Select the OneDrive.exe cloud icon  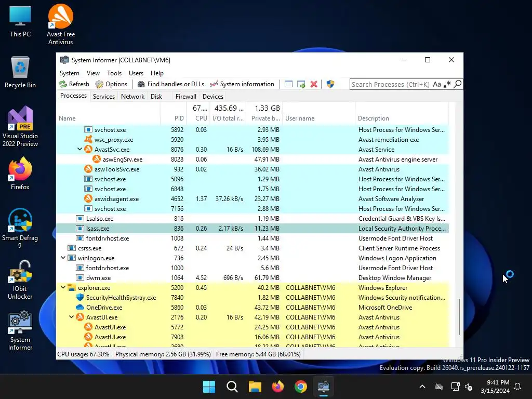(x=79, y=307)
